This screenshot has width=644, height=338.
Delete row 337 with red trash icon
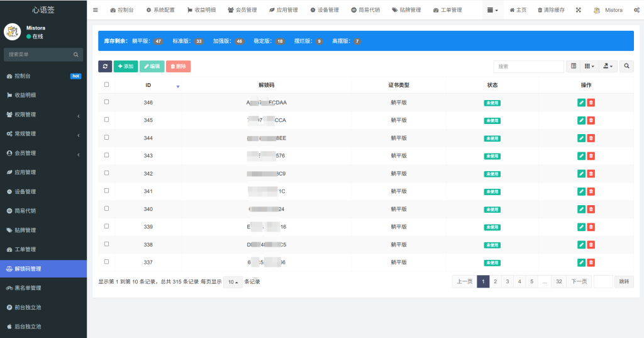click(591, 262)
